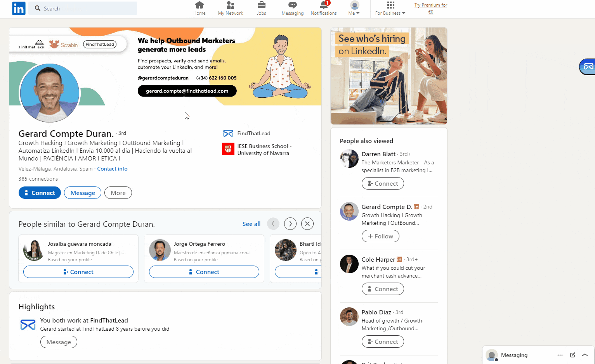
Task: Expand the Me profile dropdown
Action: (354, 9)
